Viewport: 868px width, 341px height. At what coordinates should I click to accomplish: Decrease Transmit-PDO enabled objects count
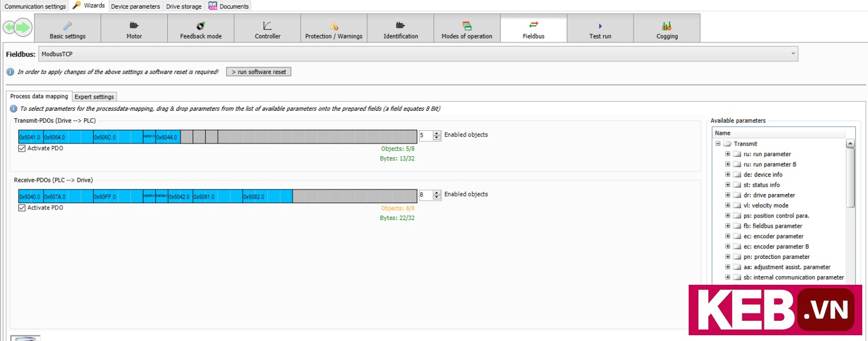click(x=437, y=138)
